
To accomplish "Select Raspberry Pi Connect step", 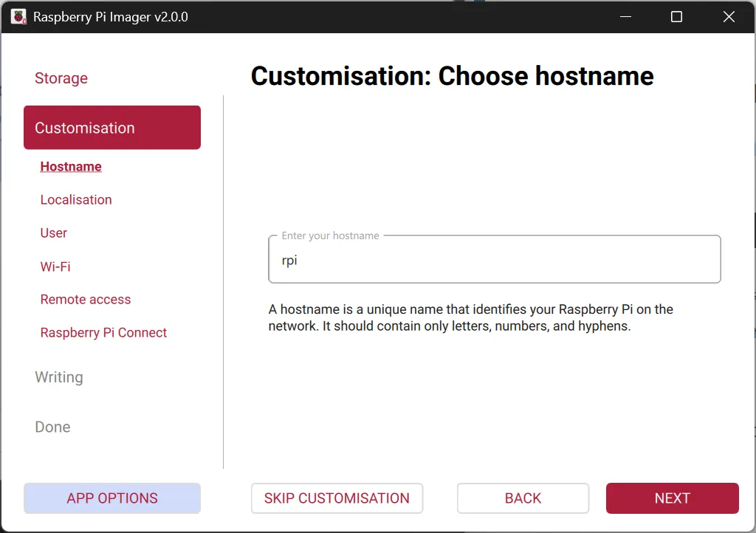I will 103,332.
